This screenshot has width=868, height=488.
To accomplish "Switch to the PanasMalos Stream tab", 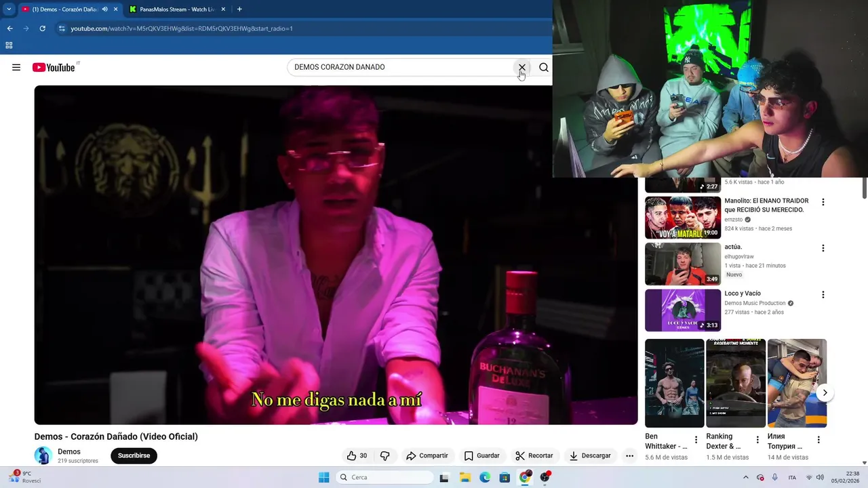I will pyautogui.click(x=176, y=9).
